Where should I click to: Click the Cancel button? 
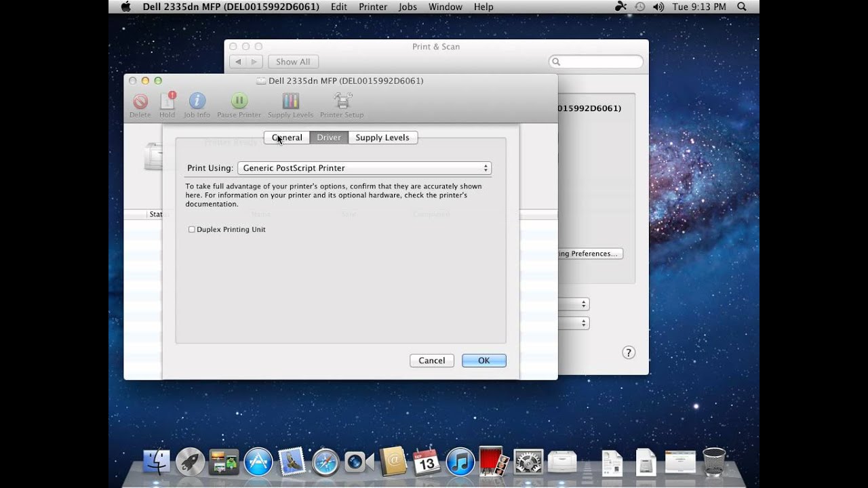pyautogui.click(x=432, y=361)
